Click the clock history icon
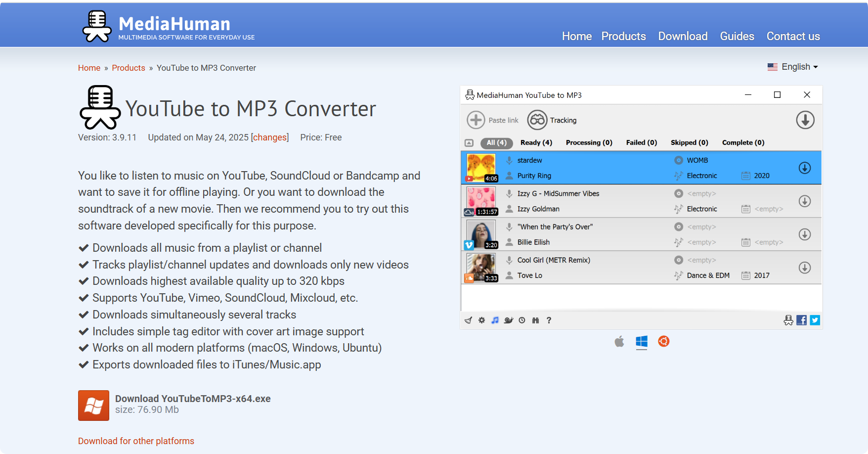The width and height of the screenshot is (868, 454). click(x=522, y=320)
